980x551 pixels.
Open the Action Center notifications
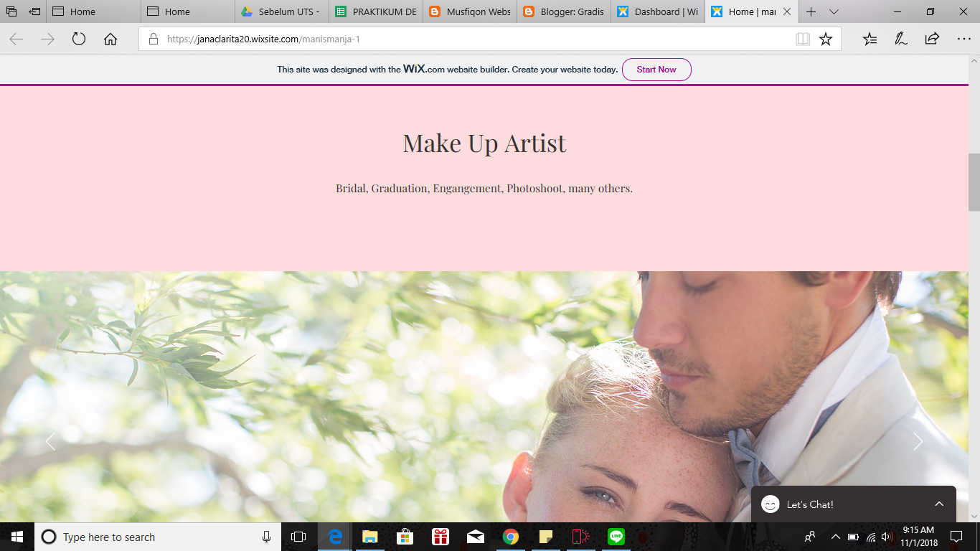click(956, 537)
